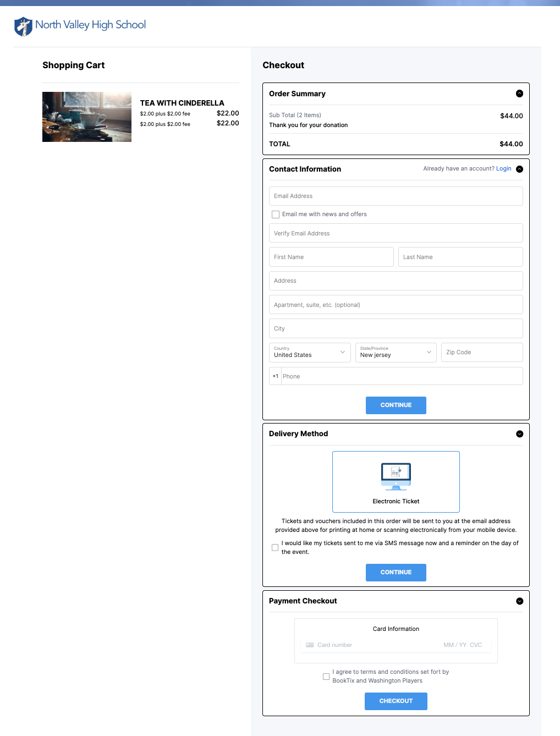560x736 pixels.
Task: Click the Address input field
Action: 396,281
